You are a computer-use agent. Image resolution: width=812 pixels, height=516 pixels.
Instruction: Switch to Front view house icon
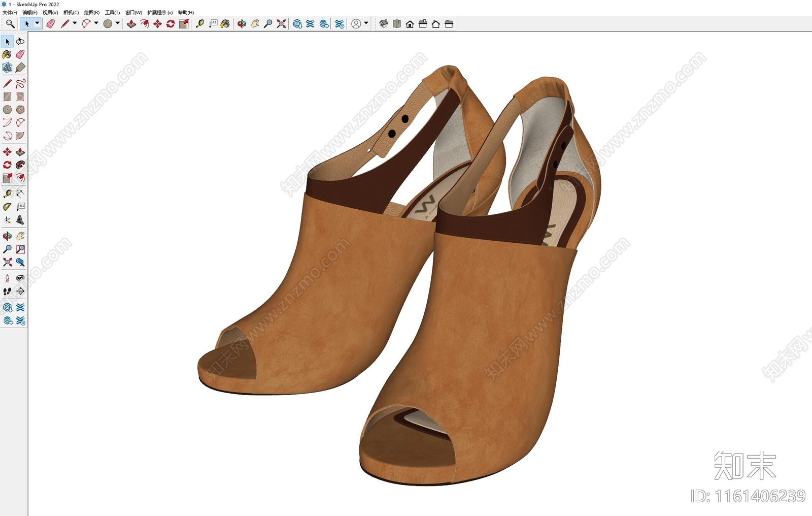410,24
